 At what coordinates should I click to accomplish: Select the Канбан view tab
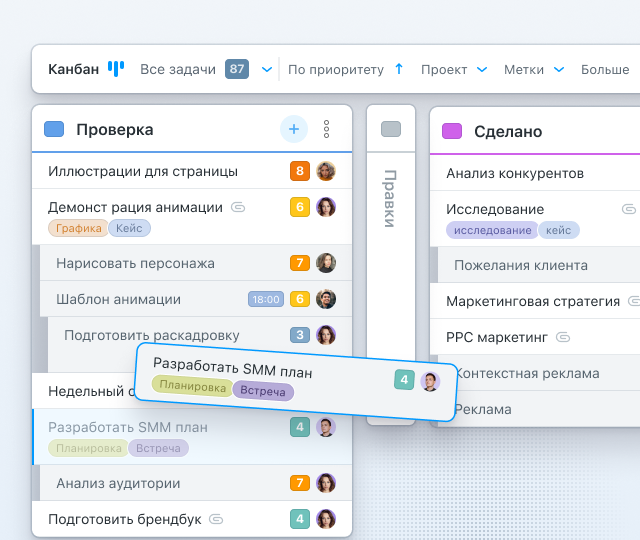pyautogui.click(x=74, y=69)
